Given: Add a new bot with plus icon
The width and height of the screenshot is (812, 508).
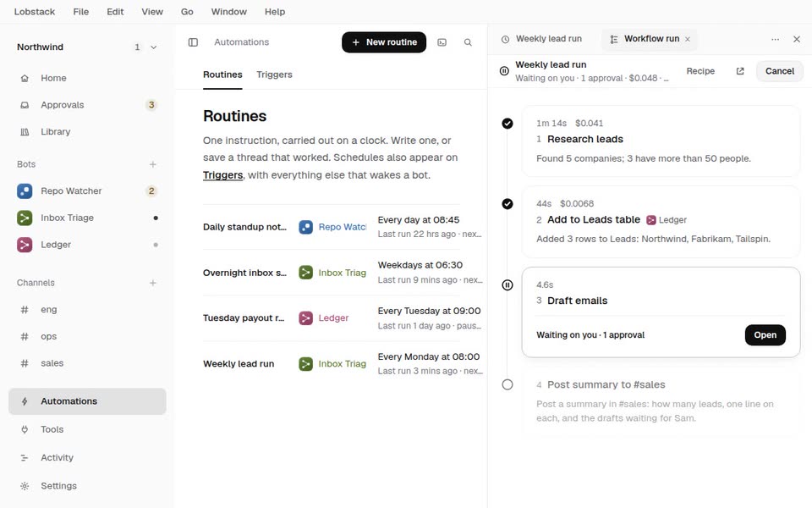Looking at the screenshot, I should click(x=153, y=164).
